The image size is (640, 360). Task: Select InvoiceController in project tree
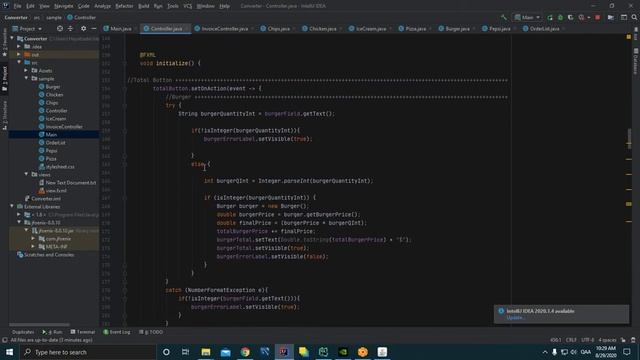point(60,127)
